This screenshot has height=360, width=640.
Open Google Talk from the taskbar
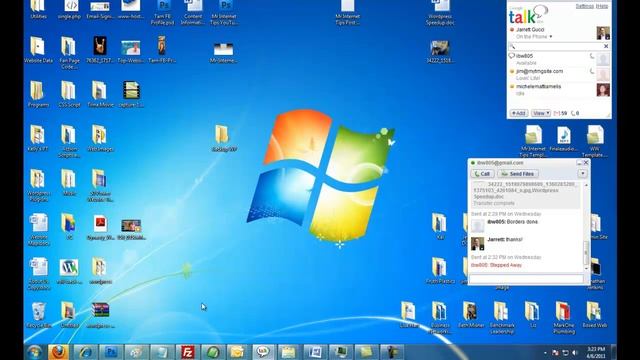[263, 352]
